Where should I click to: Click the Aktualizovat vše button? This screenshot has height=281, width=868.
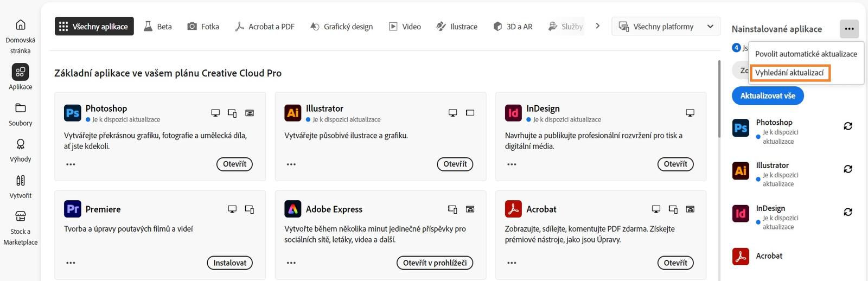[x=768, y=95]
